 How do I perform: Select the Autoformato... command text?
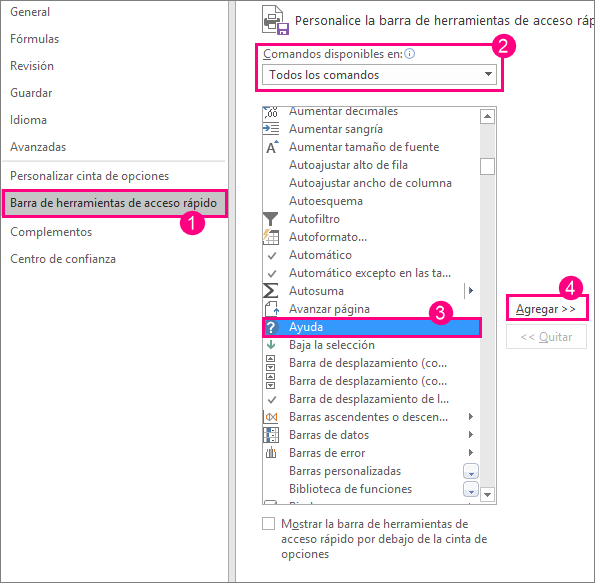[x=328, y=237]
